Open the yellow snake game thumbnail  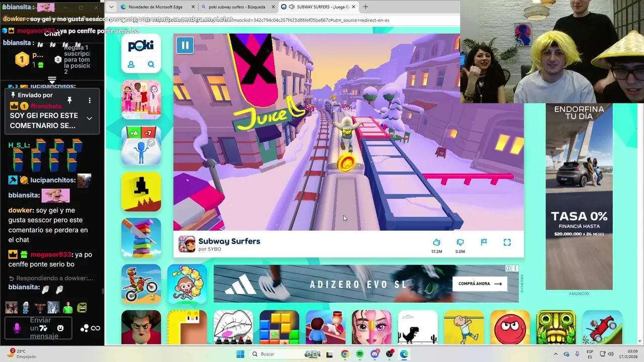click(x=187, y=327)
